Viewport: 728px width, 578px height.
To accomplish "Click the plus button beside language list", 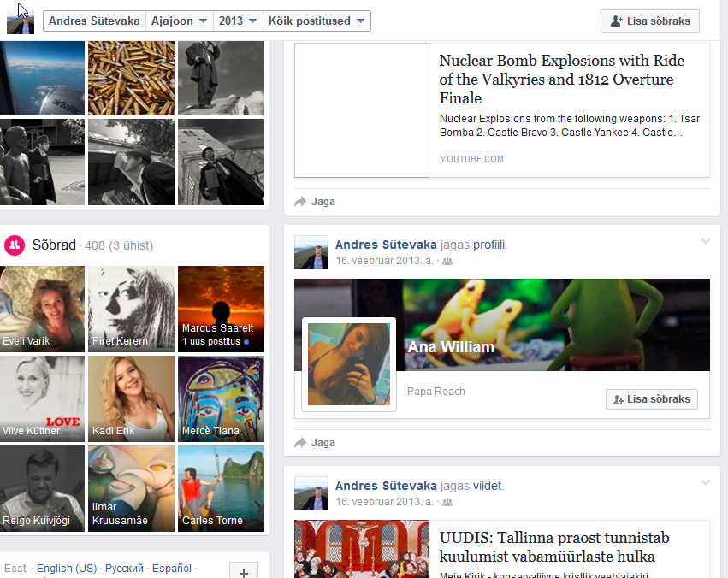I will (244, 571).
